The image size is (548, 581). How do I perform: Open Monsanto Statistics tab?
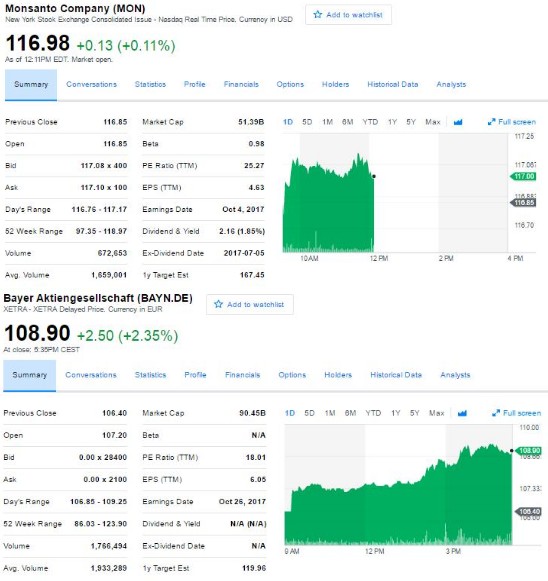150,84
